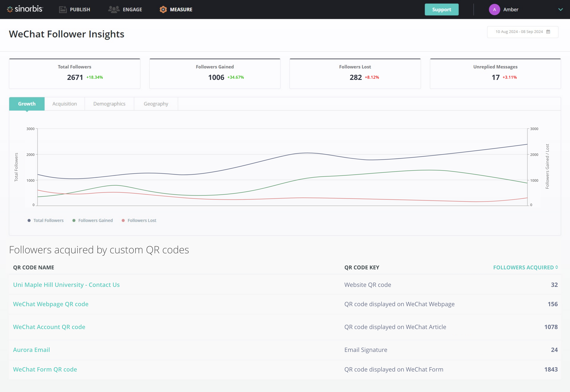Image resolution: width=570 pixels, height=392 pixels.
Task: Switch to the Acquisition tab
Action: coord(65,104)
